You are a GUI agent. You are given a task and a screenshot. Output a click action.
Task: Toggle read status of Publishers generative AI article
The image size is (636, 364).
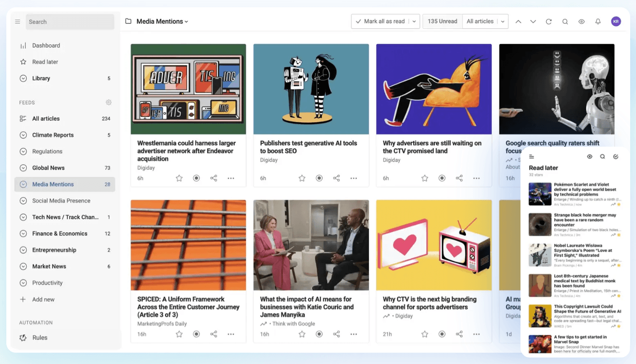319,178
